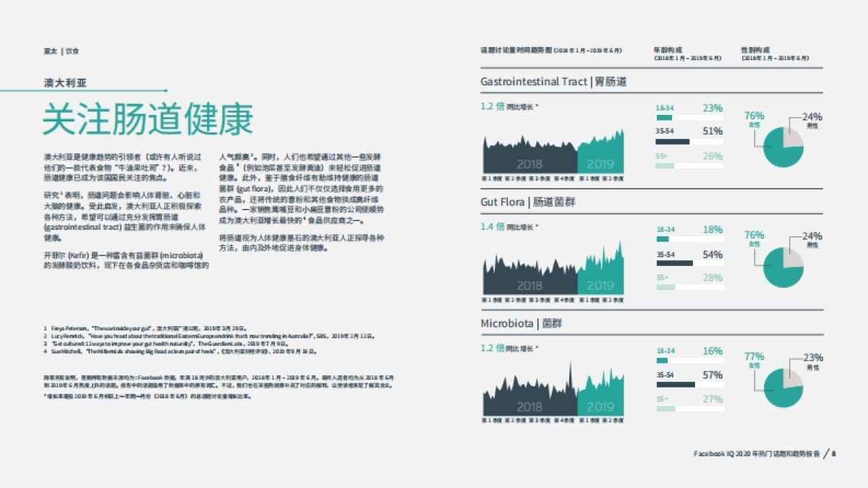Click the 1.2 倍 同比增长 growth indicator

pos(506,106)
